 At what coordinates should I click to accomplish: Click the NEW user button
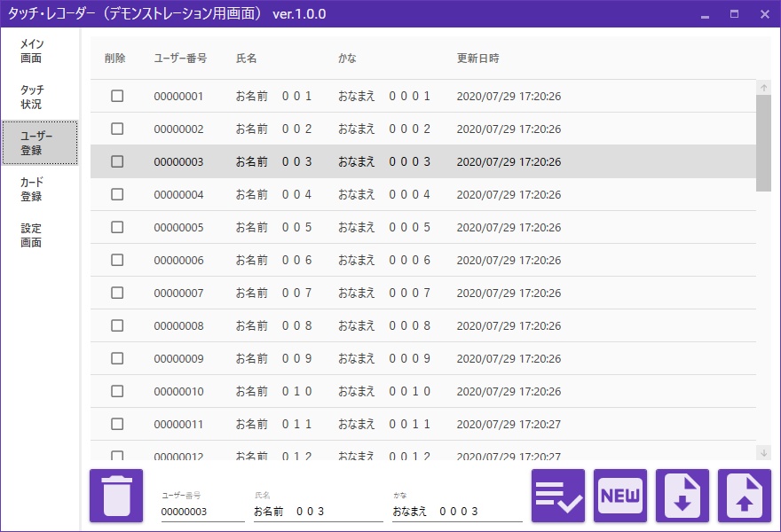pyautogui.click(x=620, y=496)
